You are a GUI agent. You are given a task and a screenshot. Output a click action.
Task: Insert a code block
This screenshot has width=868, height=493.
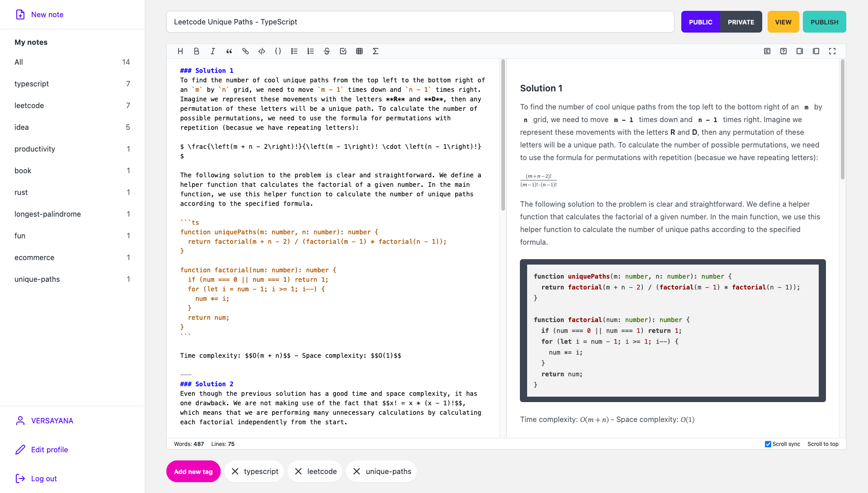point(262,51)
